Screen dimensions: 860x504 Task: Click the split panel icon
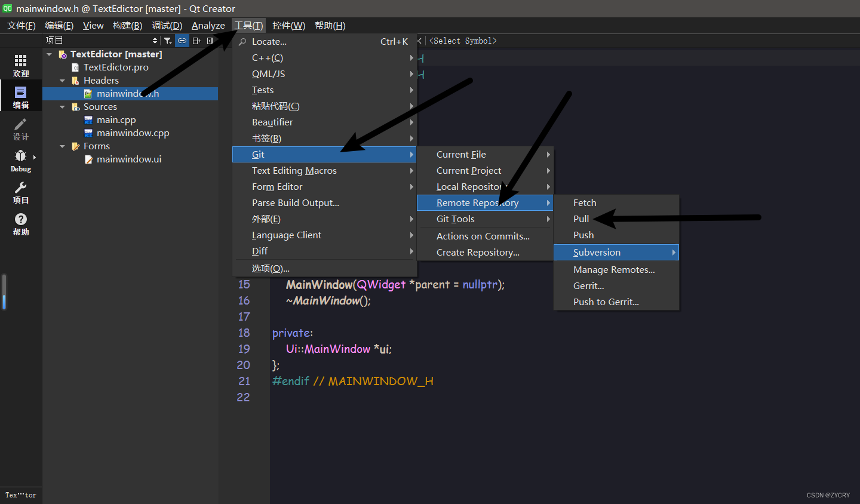coord(196,41)
